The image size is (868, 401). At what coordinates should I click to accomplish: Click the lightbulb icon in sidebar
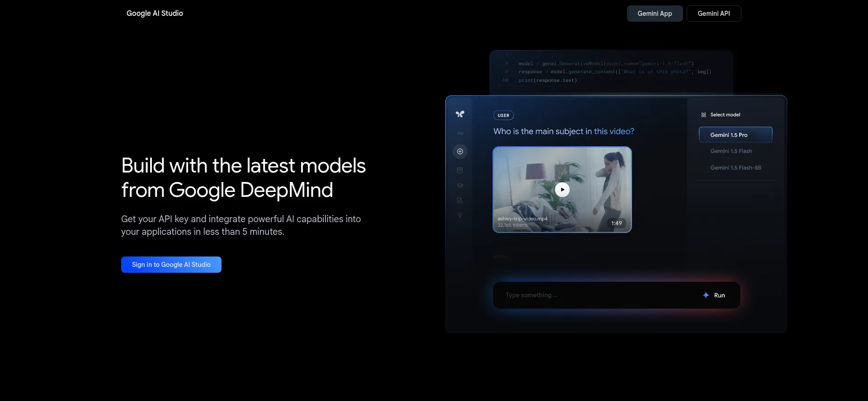tap(460, 215)
